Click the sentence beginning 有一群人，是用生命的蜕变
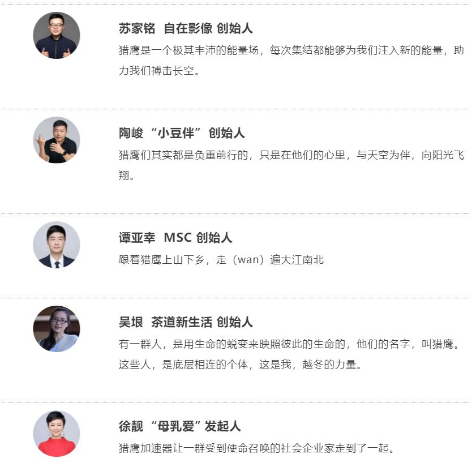The width and height of the screenshot is (476, 471). pos(290,344)
